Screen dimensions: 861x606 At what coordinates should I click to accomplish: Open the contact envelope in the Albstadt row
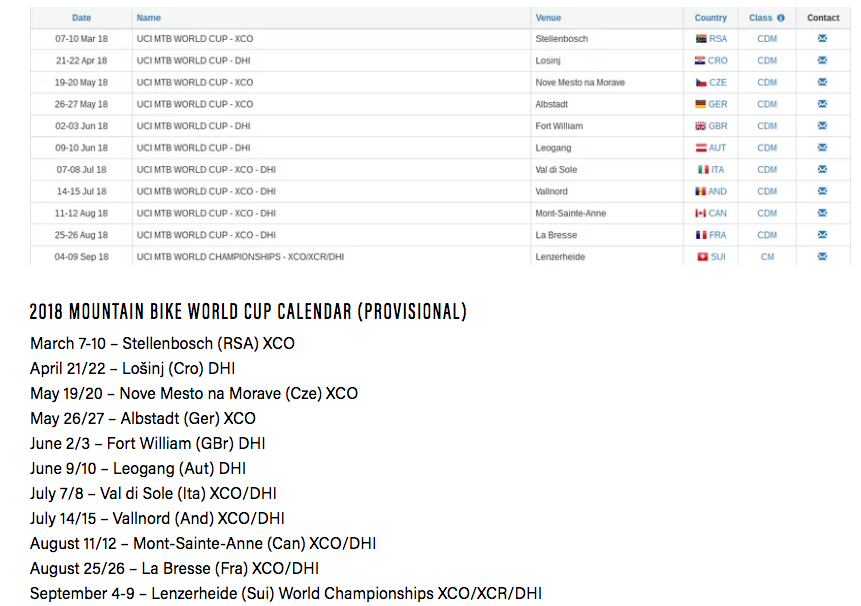tap(822, 104)
